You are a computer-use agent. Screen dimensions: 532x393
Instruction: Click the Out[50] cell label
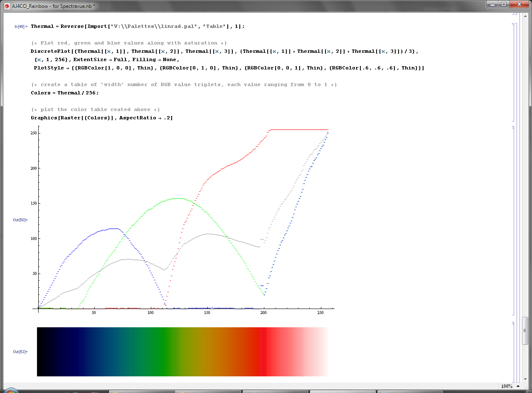20,220
